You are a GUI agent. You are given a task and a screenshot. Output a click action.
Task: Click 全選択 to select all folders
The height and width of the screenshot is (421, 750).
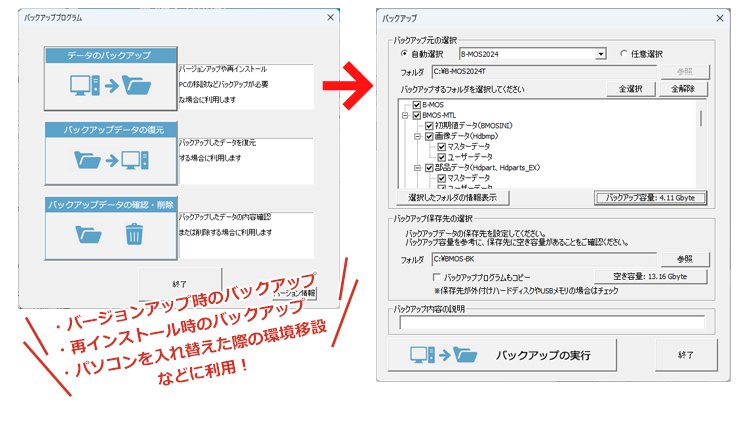[x=630, y=89]
